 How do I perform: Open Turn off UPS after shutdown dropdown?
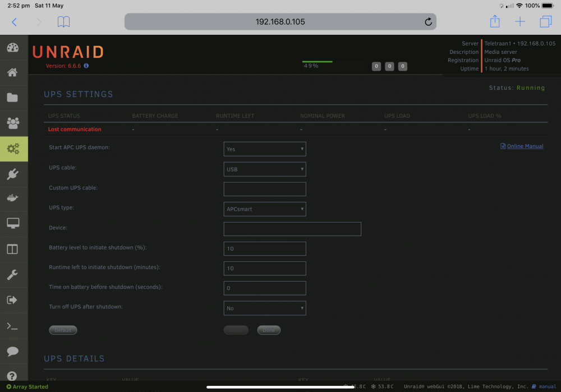(x=265, y=308)
